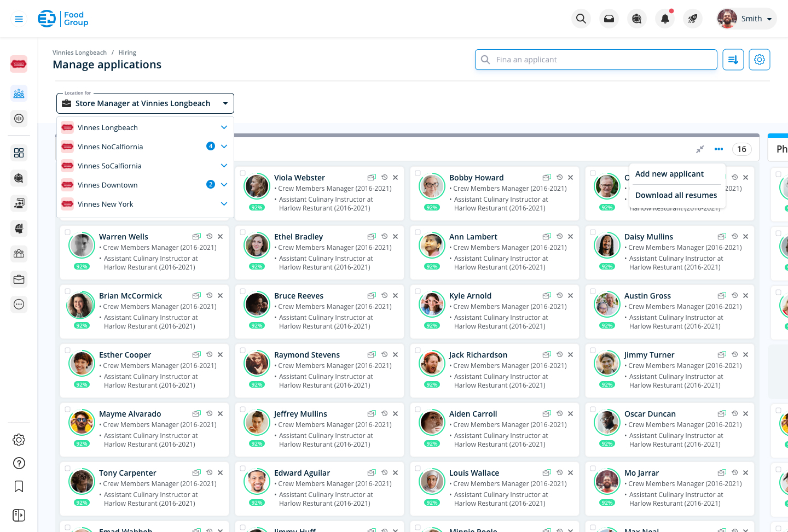
Task: Select the rocket launch icon in the header
Action: pyautogui.click(x=693, y=18)
